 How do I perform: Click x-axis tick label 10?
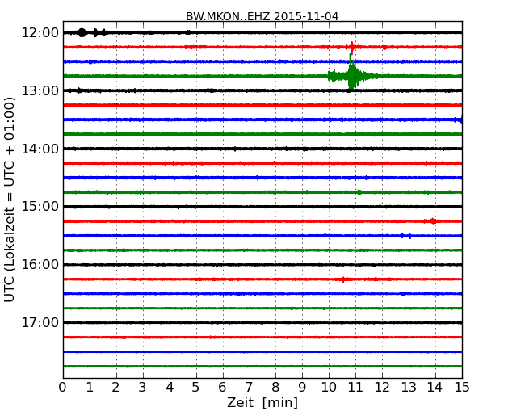[x=329, y=388]
